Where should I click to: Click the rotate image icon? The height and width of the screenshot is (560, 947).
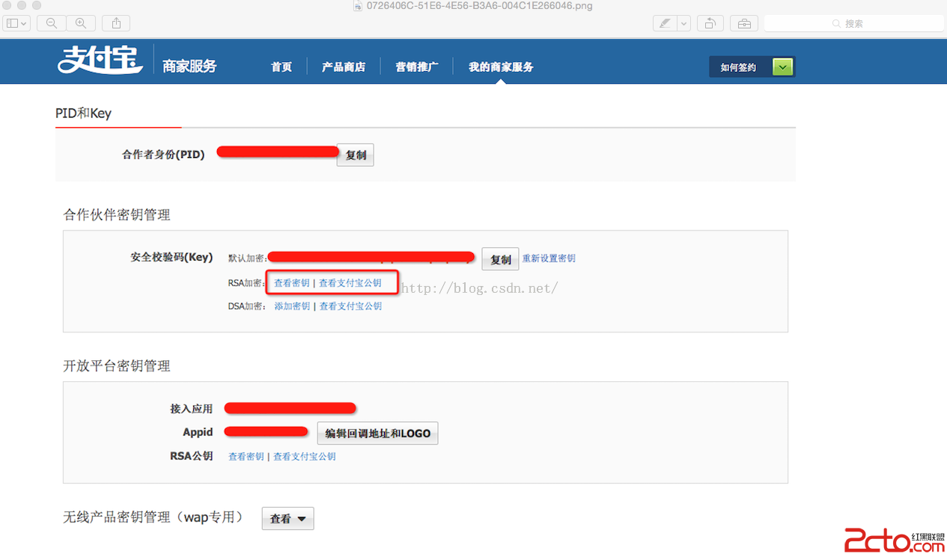[710, 23]
